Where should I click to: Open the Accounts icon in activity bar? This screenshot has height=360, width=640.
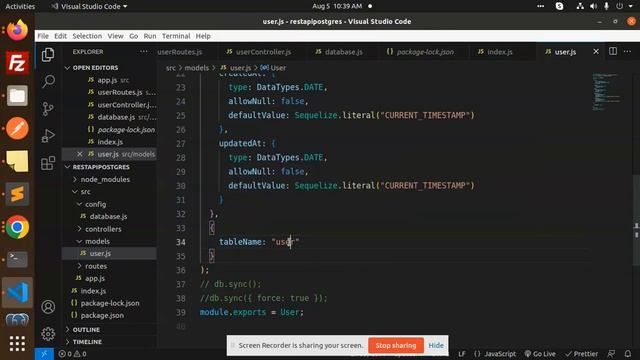[48, 307]
